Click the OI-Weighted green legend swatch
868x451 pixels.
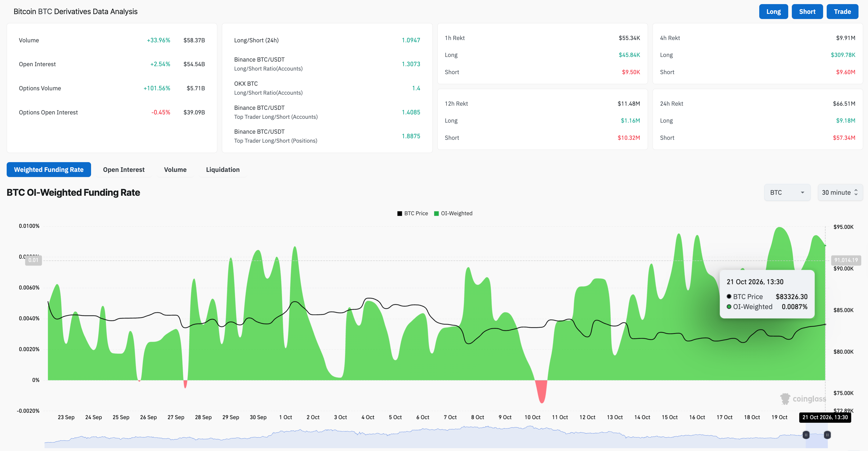coord(436,213)
